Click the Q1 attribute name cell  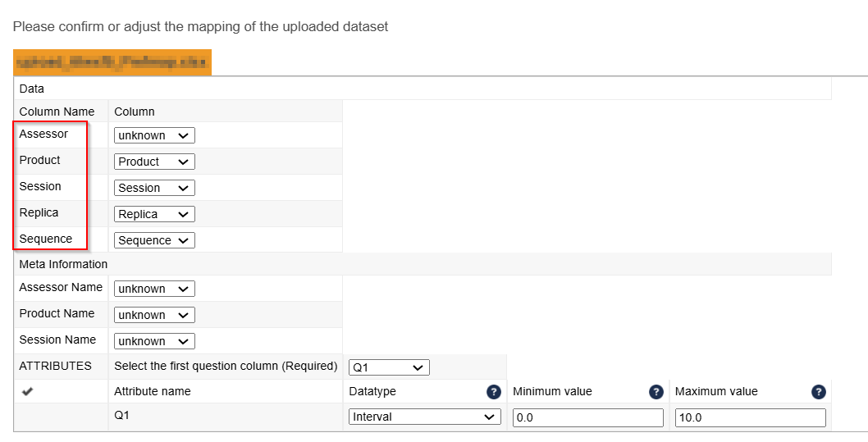coord(123,416)
